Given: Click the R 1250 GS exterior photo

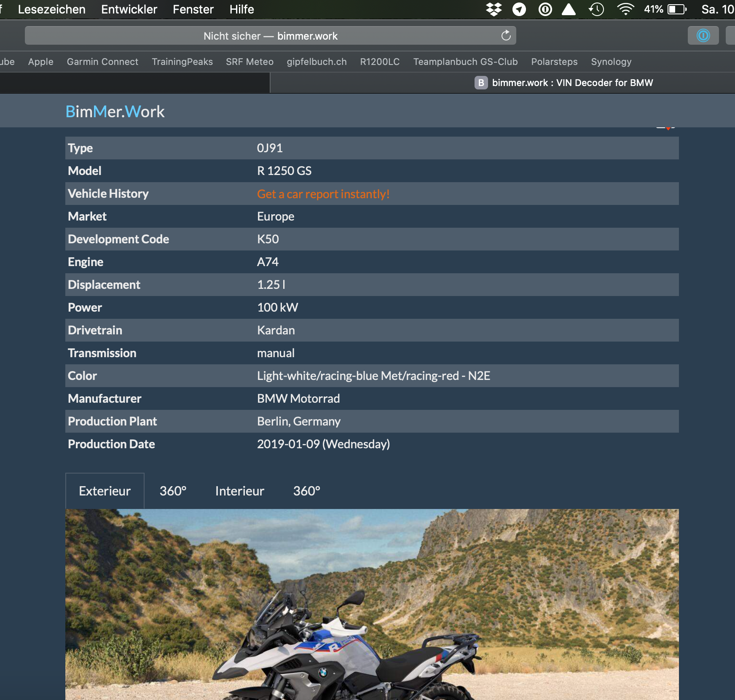Looking at the screenshot, I should (x=372, y=604).
